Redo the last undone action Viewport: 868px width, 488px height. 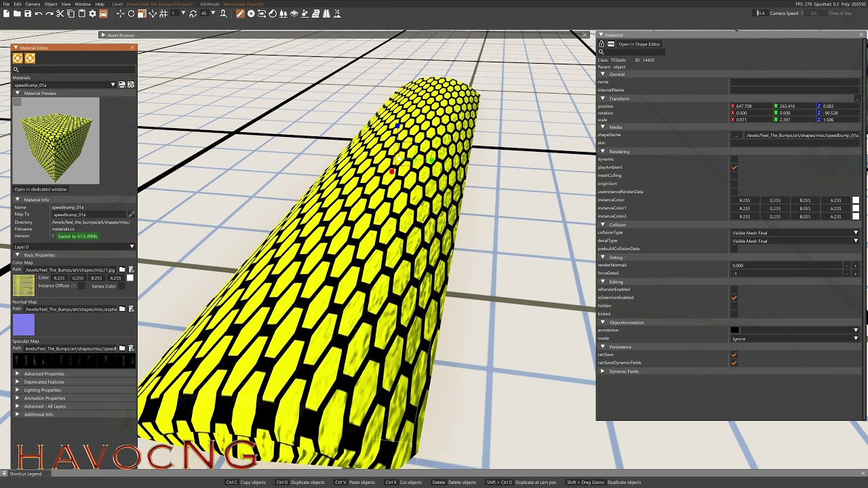click(x=50, y=14)
